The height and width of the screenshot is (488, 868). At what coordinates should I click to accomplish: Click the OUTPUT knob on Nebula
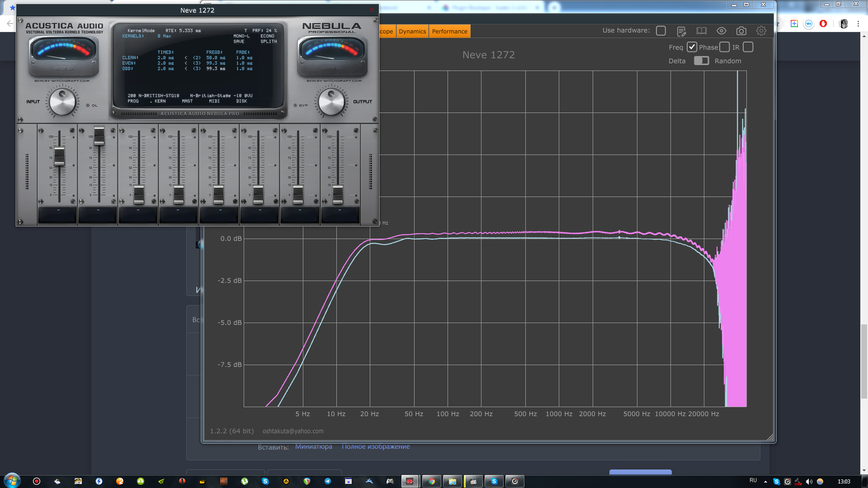click(331, 102)
